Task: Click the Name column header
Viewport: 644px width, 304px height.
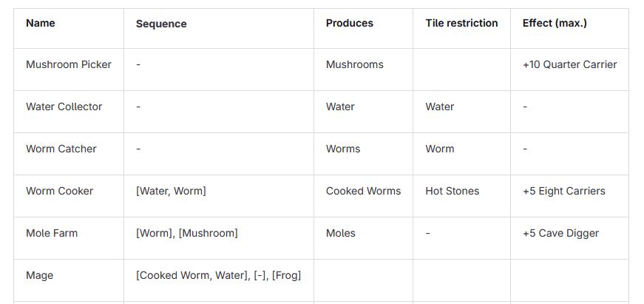Action: tap(41, 23)
